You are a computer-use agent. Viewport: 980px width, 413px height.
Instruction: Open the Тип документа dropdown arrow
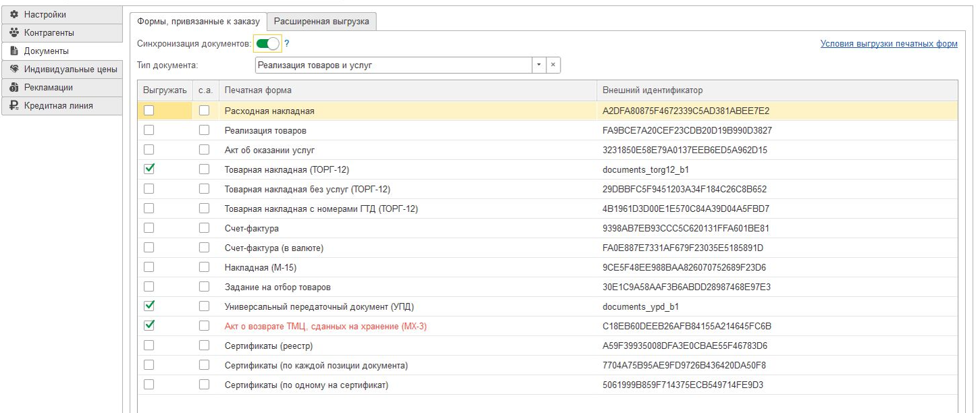tap(539, 65)
